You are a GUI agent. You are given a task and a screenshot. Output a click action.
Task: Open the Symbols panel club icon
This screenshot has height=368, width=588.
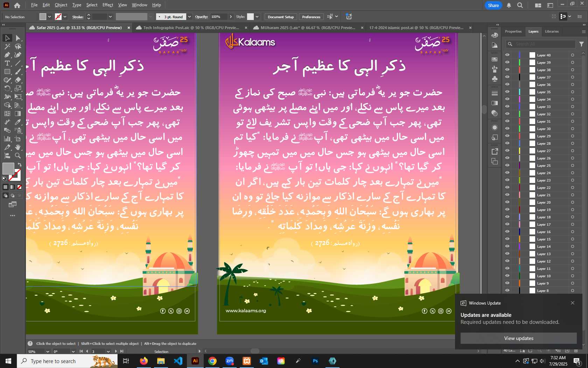pyautogui.click(x=495, y=79)
